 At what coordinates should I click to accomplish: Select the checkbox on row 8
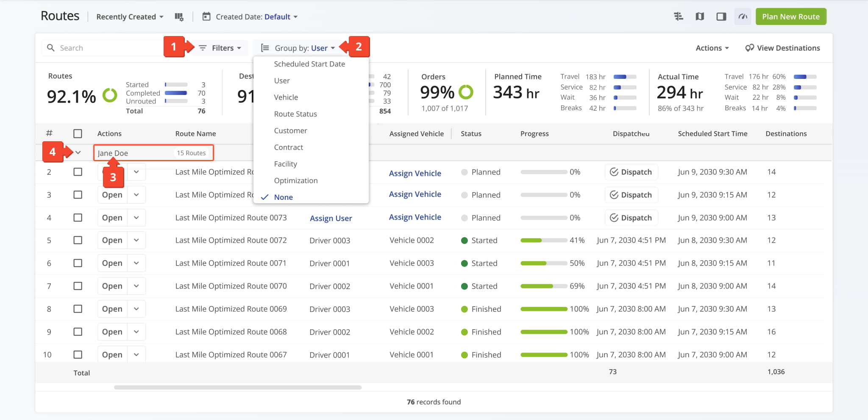click(x=78, y=309)
